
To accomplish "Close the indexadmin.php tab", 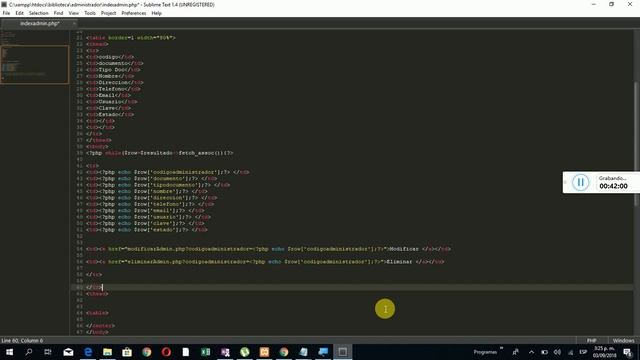I will (x=74, y=24).
